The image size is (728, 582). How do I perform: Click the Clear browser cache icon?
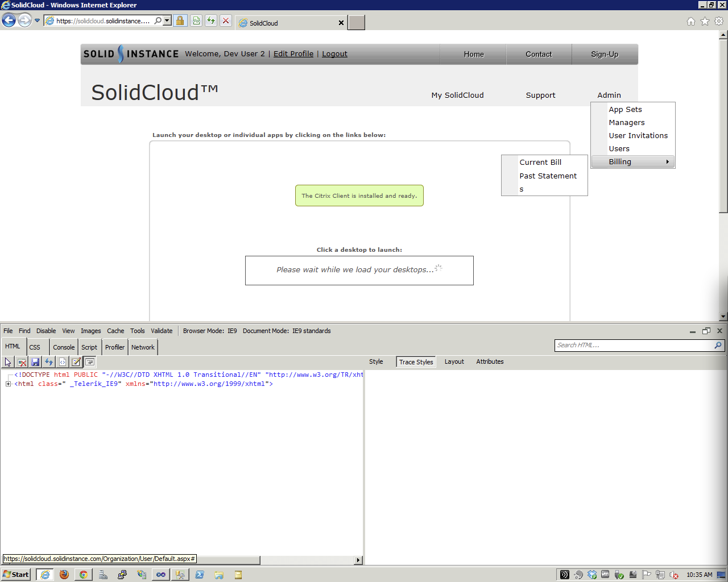(x=22, y=362)
